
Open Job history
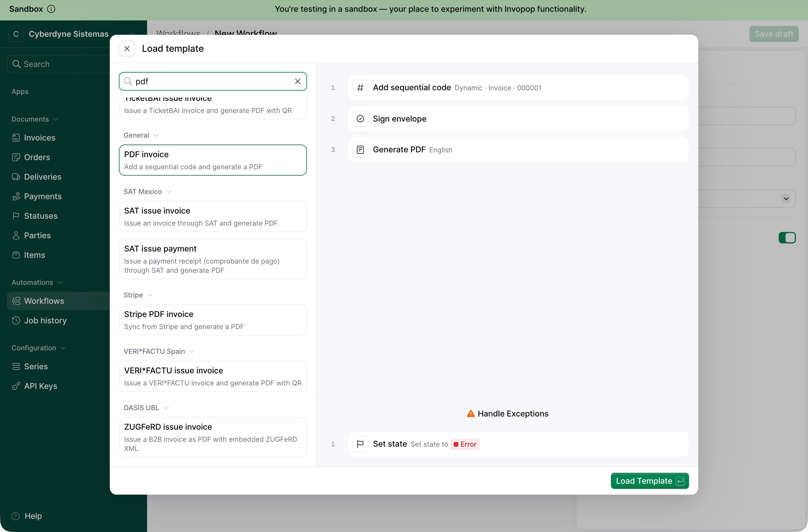pos(45,320)
